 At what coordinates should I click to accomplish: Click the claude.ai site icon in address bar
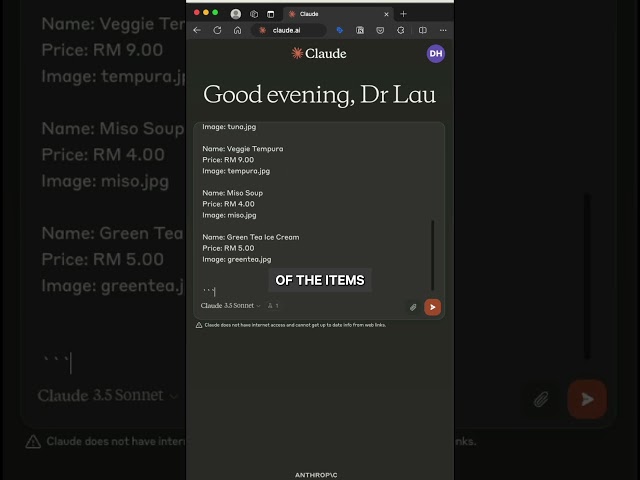click(x=262, y=30)
